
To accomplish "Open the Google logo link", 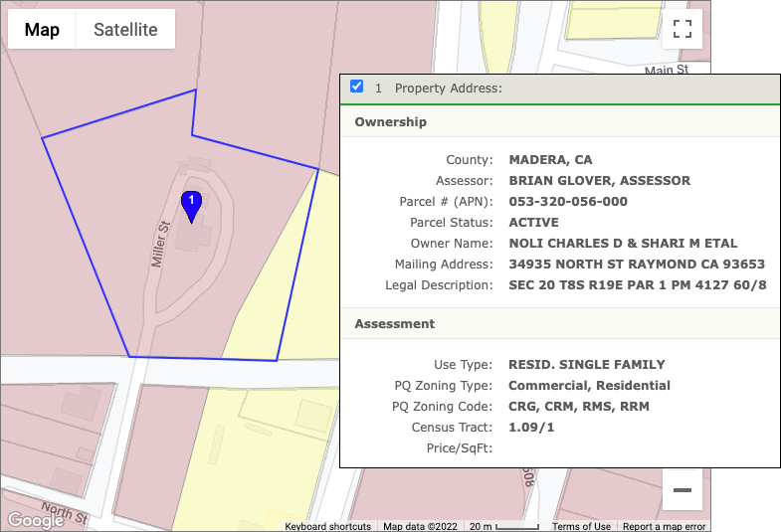I will point(35,520).
